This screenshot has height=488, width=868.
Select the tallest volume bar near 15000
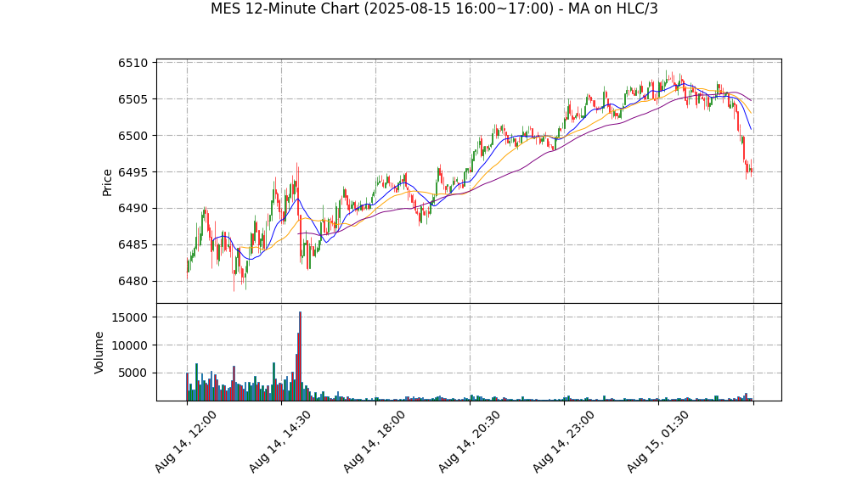click(x=300, y=356)
